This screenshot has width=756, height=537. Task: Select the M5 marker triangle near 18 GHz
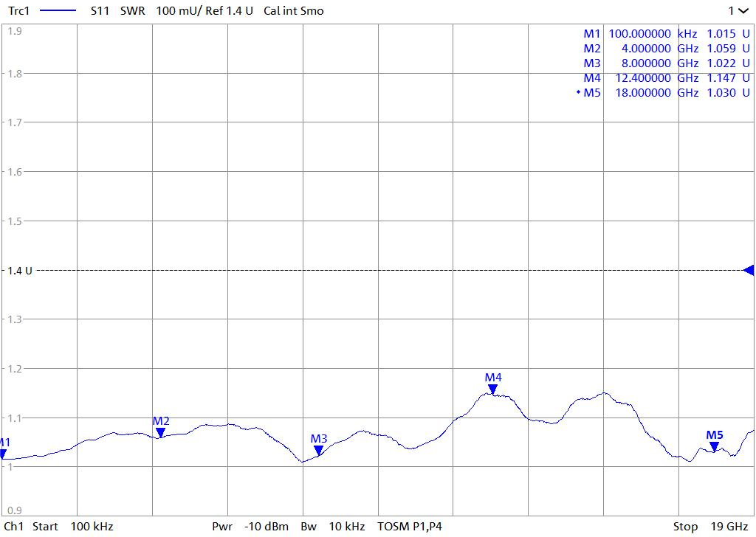714,446
